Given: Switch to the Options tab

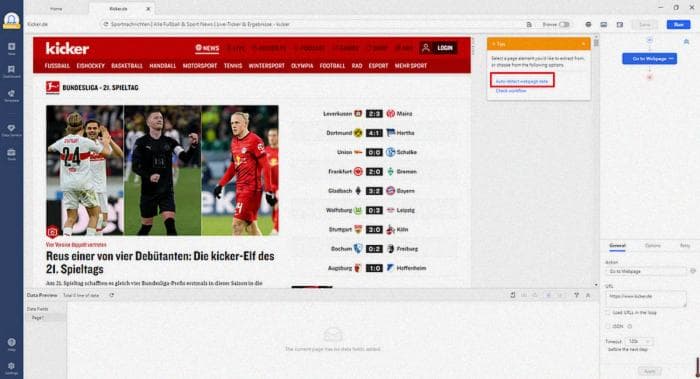Looking at the screenshot, I should click(x=652, y=246).
